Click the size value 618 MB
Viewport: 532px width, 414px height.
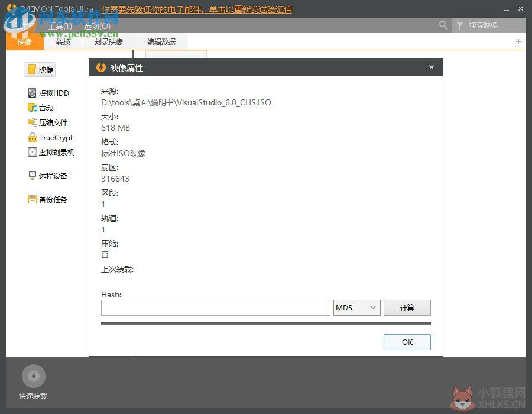(116, 128)
